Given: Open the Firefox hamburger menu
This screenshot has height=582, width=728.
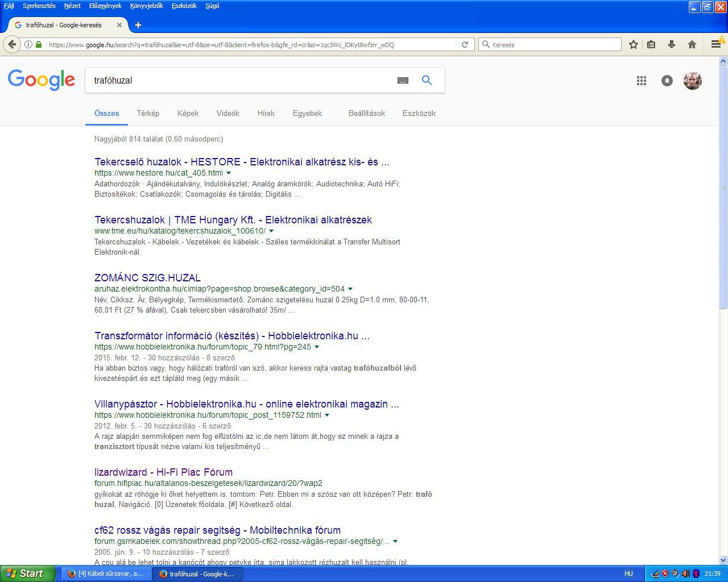Looking at the screenshot, I should pos(716,44).
